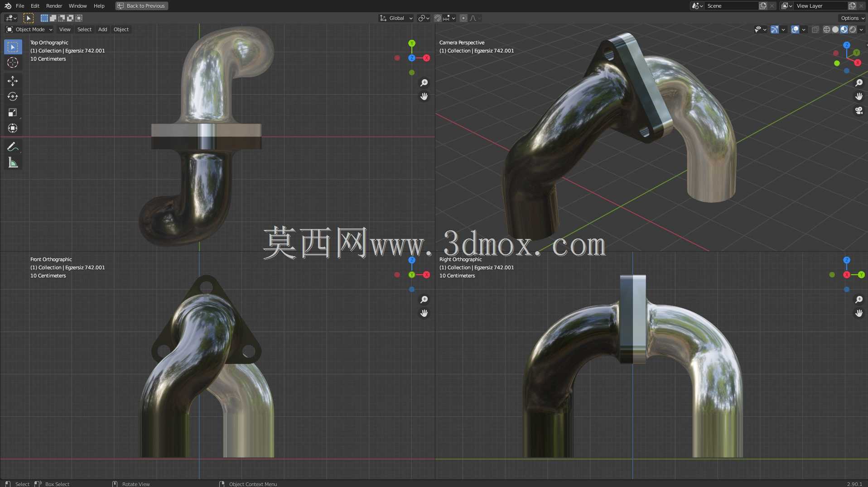Open object types visibility dropdown
The image size is (868, 487).
(x=760, y=29)
